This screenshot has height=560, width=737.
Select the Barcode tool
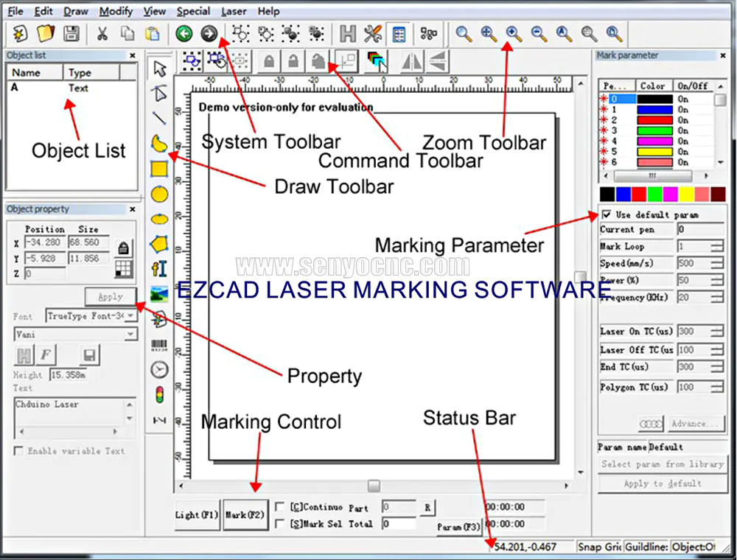point(159,346)
